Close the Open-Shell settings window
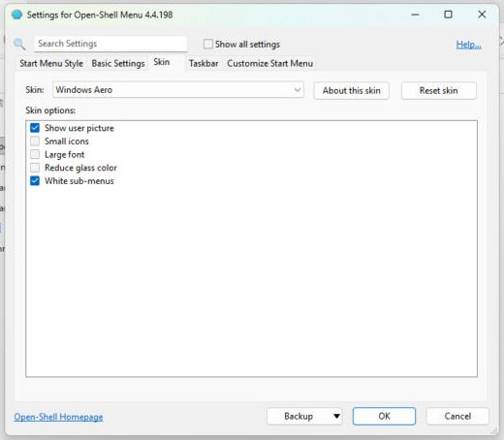504x440 pixels. (482, 15)
